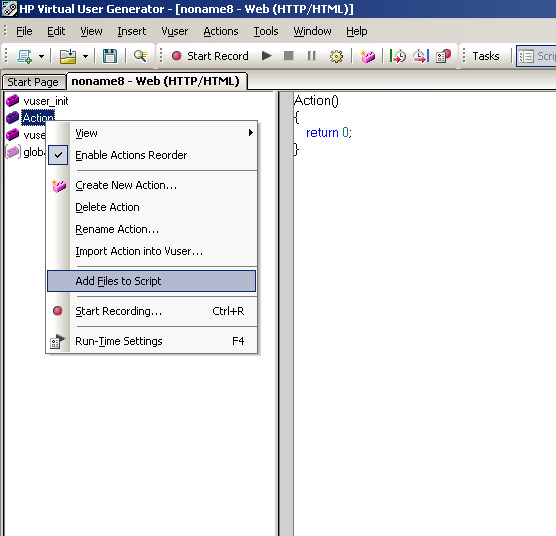Click Create New Action toolbar icon
The height and width of the screenshot is (536, 556).
tap(367, 56)
